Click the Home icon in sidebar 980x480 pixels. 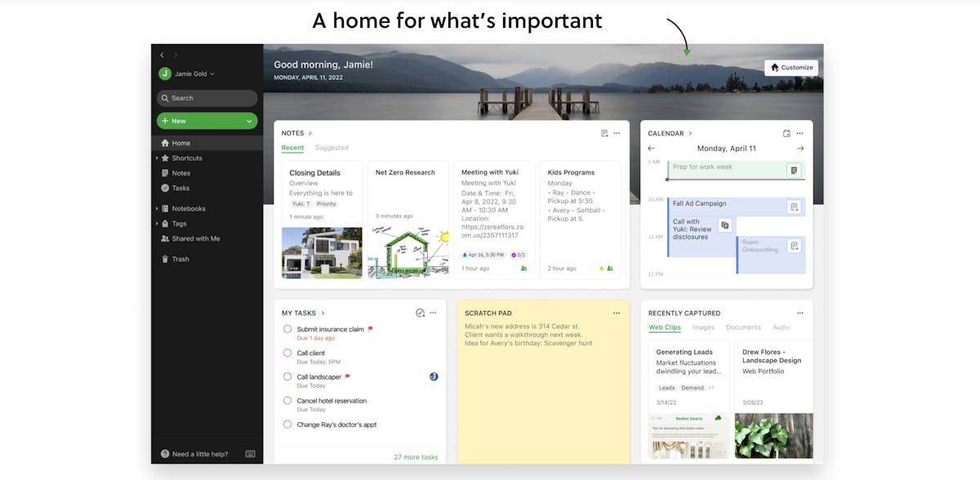(165, 144)
